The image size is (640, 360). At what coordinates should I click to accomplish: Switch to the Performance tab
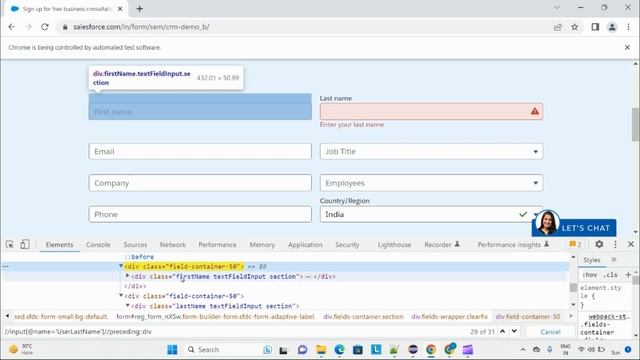(x=217, y=244)
